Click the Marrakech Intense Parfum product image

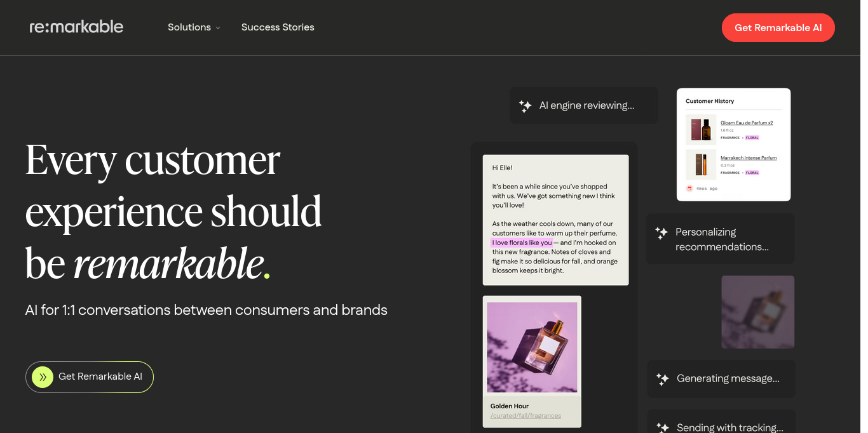(701, 164)
